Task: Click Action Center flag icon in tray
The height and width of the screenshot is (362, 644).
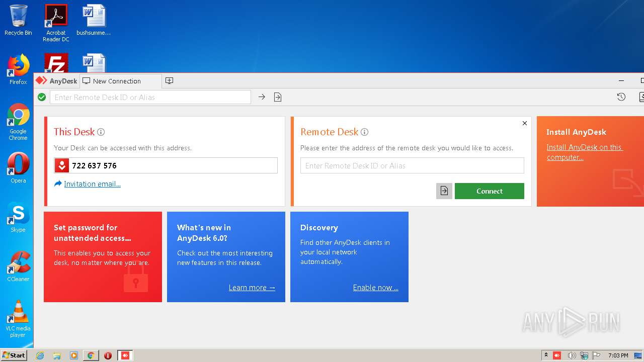Action: [x=596, y=355]
